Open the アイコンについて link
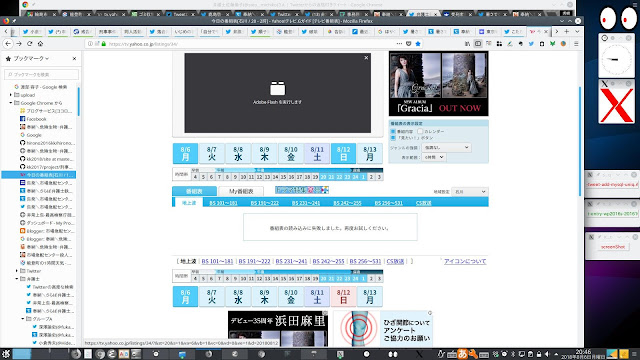Viewport: 640px width, 360px height. [x=465, y=261]
